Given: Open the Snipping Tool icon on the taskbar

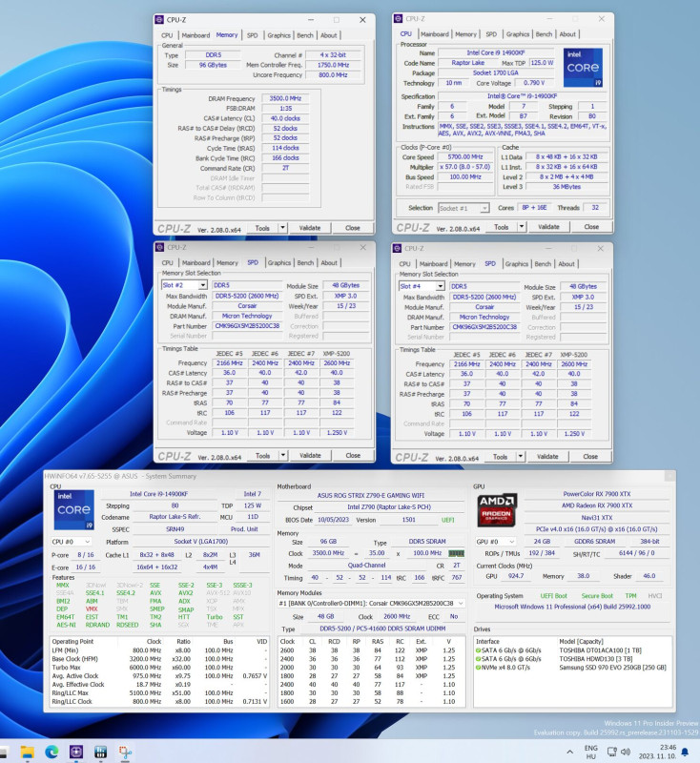Looking at the screenshot, I should pyautogui.click(x=125, y=753).
